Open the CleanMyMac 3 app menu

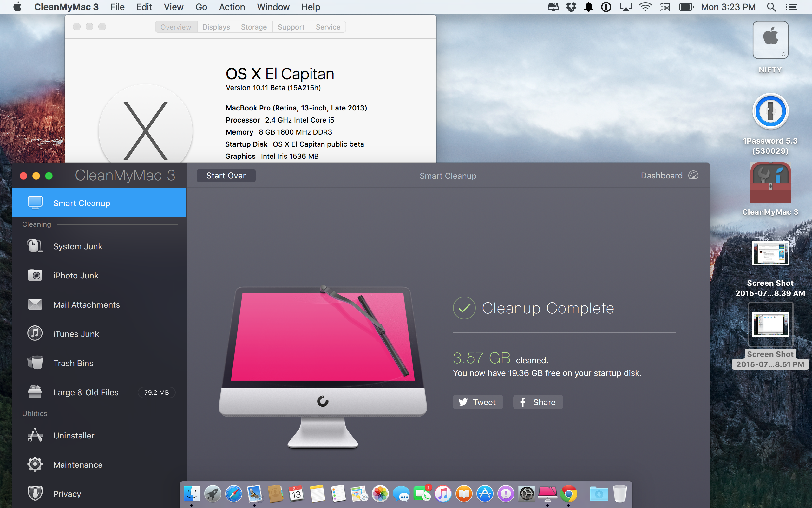pyautogui.click(x=66, y=7)
